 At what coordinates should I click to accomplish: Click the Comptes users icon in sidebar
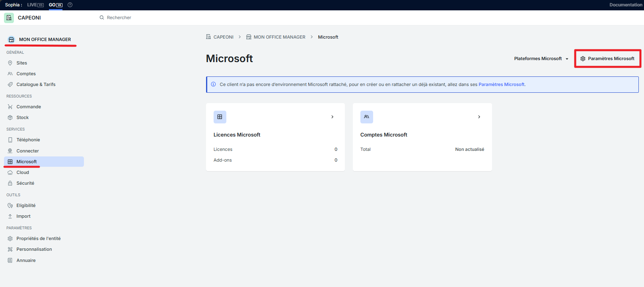click(10, 74)
